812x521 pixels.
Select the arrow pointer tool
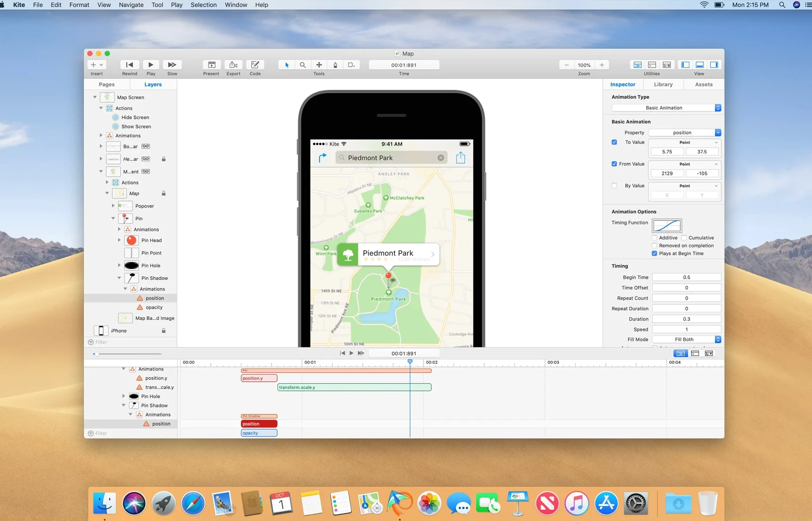(x=287, y=65)
